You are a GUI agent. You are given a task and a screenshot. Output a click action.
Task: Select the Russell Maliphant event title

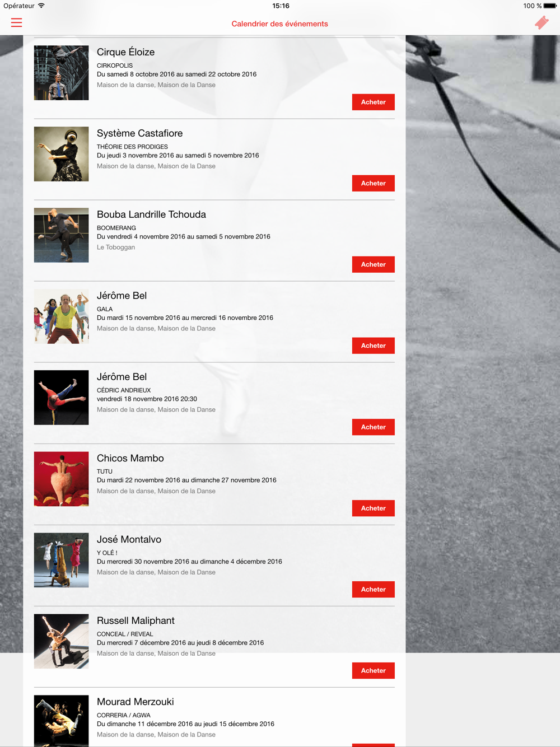[136, 620]
